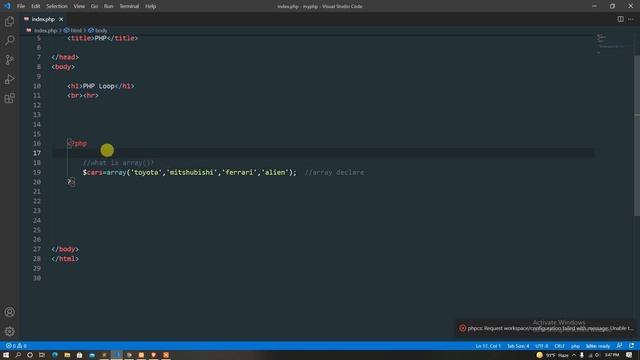
Task: Close the index.php editor tab
Action: [x=61, y=19]
